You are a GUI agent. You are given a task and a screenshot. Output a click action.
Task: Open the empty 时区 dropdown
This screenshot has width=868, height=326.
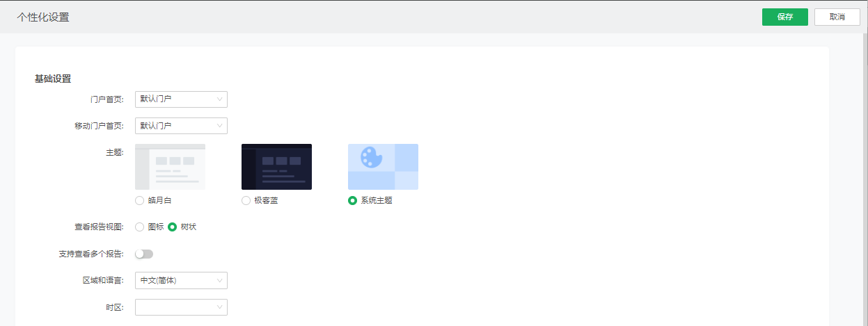coord(181,307)
